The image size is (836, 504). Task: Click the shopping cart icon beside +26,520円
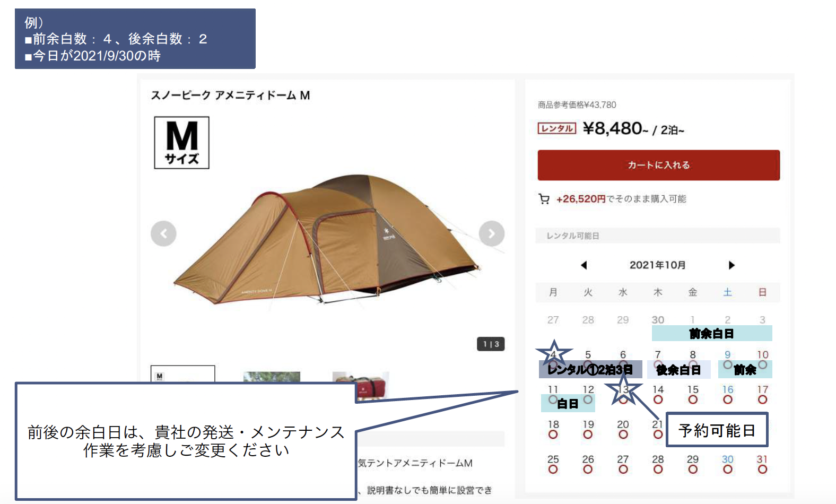pyautogui.click(x=544, y=199)
